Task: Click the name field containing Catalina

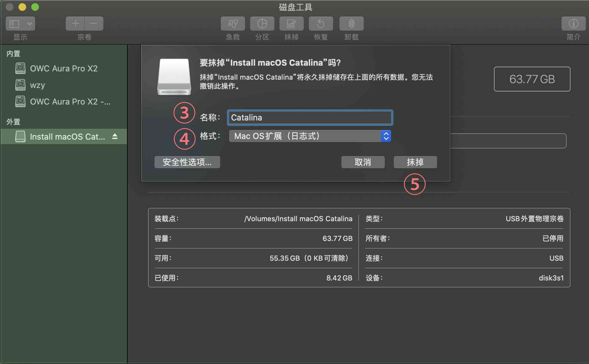Action: [310, 118]
